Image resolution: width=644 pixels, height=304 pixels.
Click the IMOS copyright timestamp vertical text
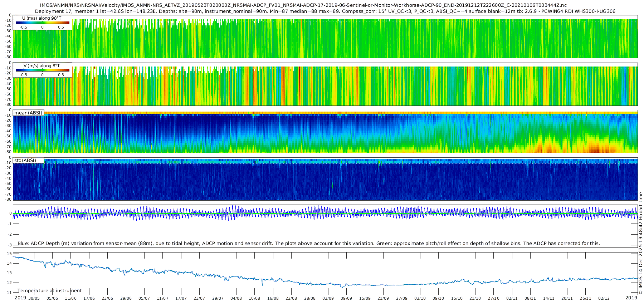pos(640,243)
